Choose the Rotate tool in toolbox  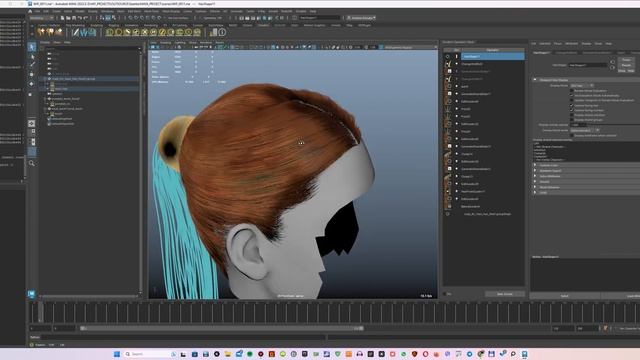tap(32, 84)
